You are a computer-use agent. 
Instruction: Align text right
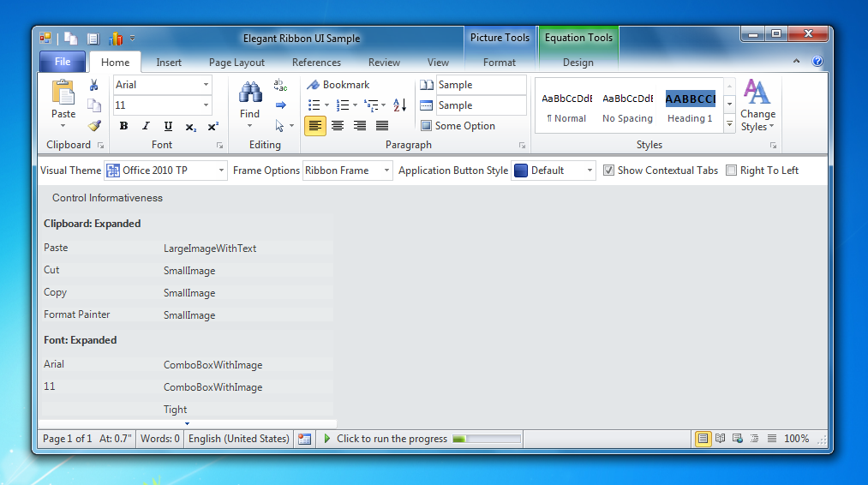(x=360, y=126)
